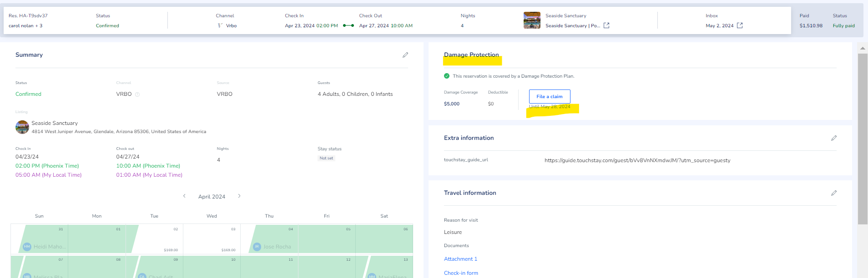Viewport: 868px width, 278px height.
Task: Click check-in time 02:00 PM (Phoenix Time)
Action: point(47,166)
